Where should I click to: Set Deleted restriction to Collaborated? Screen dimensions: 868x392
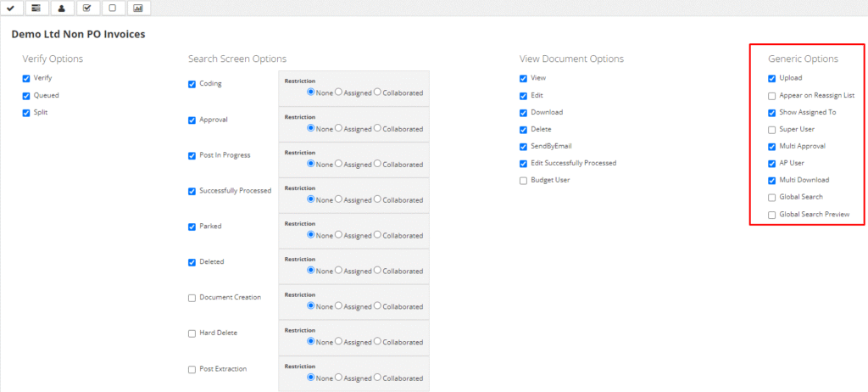tap(377, 271)
